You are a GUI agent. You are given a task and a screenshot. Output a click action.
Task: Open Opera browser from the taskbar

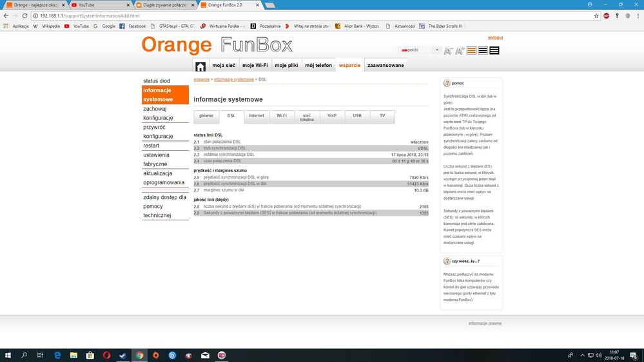coord(106,355)
